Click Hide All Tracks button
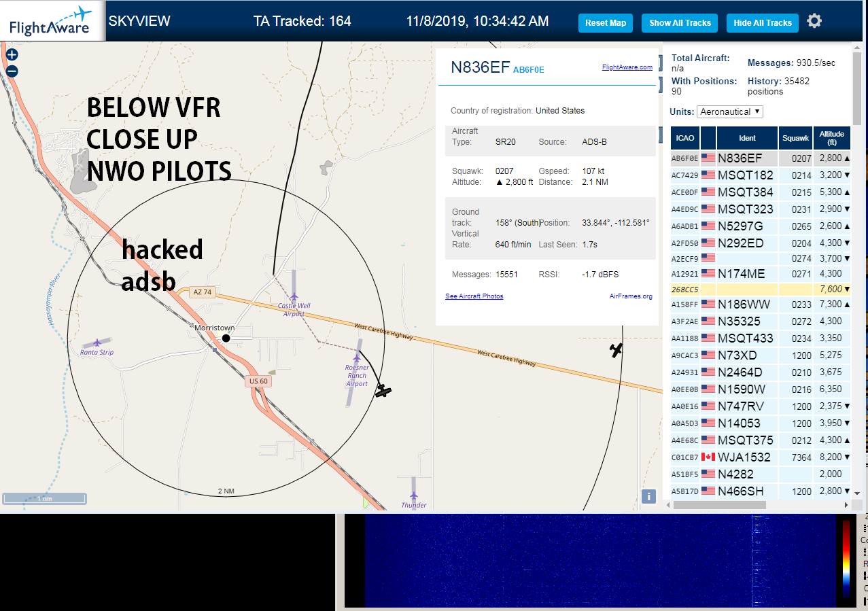The height and width of the screenshot is (611, 868). (763, 22)
